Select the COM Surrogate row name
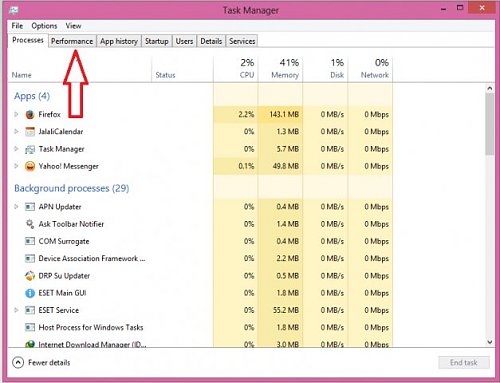This screenshot has width=500, height=383. (64, 241)
